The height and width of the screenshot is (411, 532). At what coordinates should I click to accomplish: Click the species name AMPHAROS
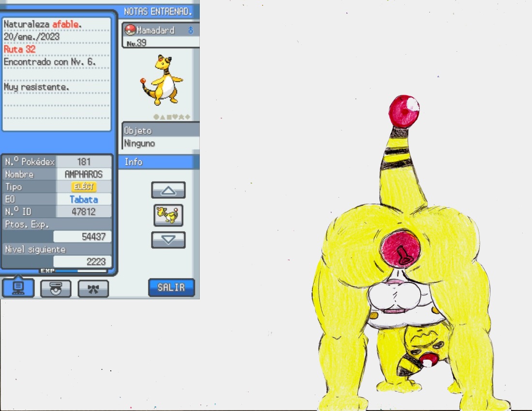[x=84, y=174]
